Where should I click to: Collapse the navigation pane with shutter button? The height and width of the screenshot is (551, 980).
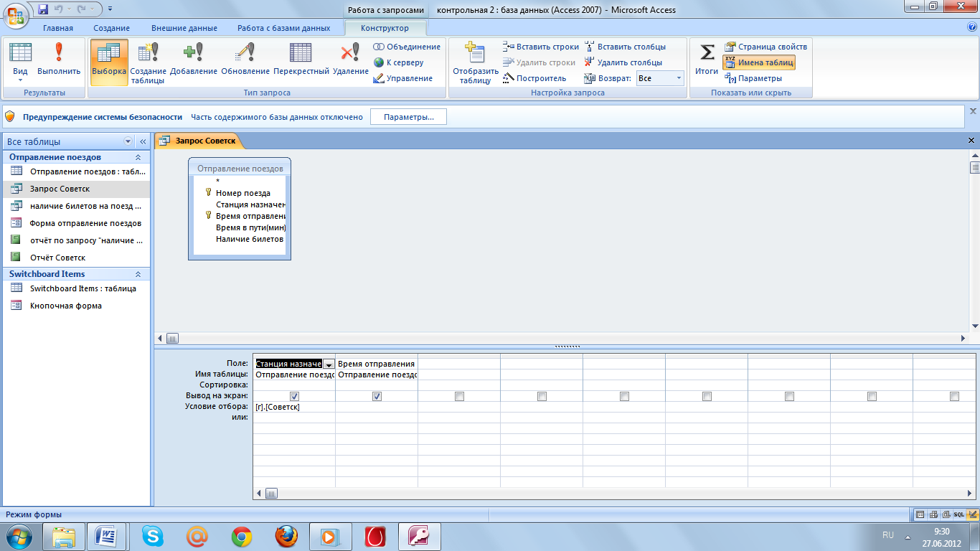click(143, 142)
